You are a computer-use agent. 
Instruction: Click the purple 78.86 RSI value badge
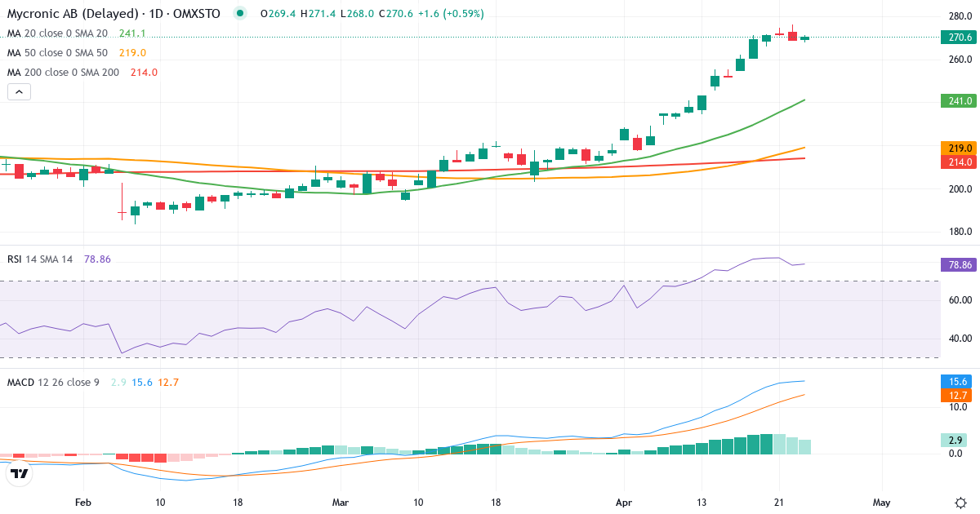pos(957,264)
